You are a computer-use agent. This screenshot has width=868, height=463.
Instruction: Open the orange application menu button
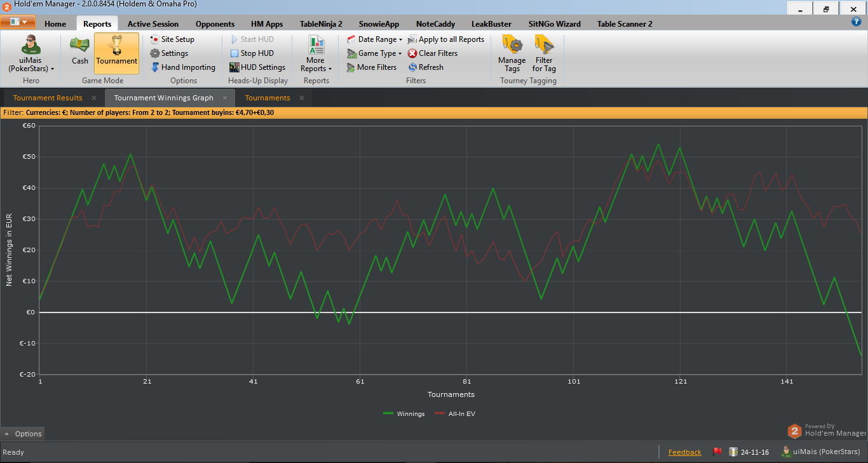18,22
